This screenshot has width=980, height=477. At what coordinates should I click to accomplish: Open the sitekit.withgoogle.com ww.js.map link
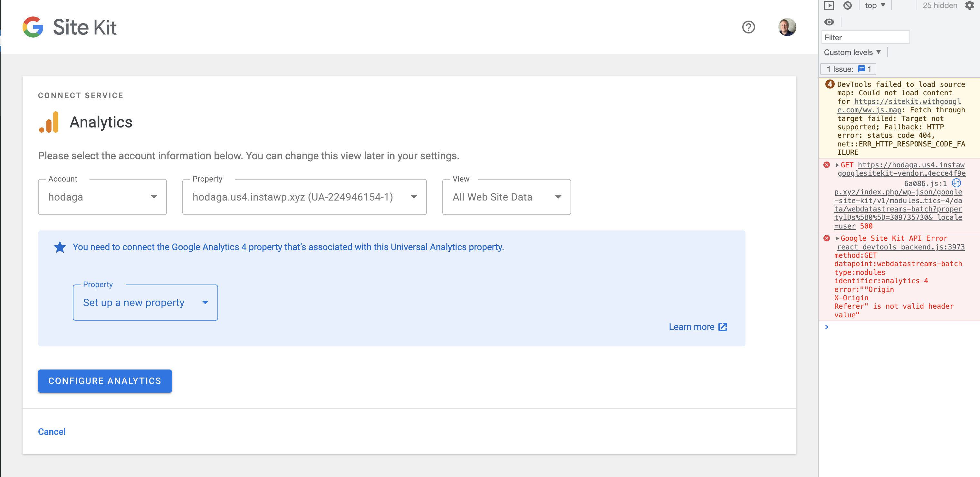point(899,106)
